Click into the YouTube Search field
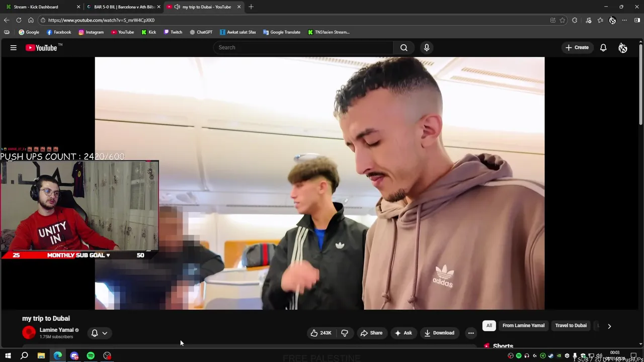 click(x=303, y=47)
